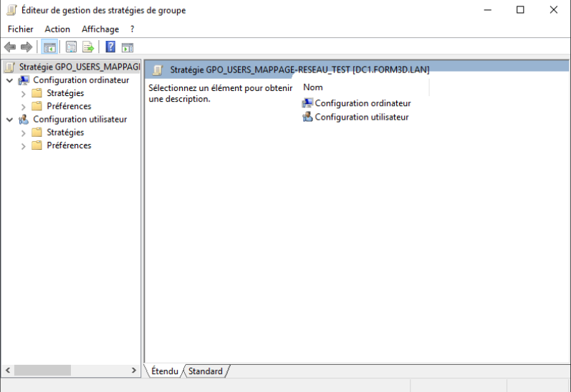Viewport: 571px width, 392px height.
Task: Toggle the Show/Hide action pane icon
Action: pyautogui.click(x=128, y=47)
